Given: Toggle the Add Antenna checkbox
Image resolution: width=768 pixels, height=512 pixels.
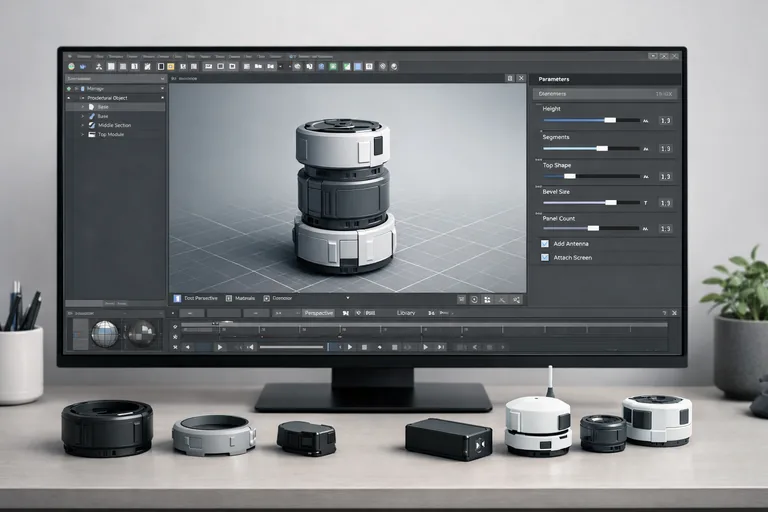Looking at the screenshot, I should click(x=545, y=243).
